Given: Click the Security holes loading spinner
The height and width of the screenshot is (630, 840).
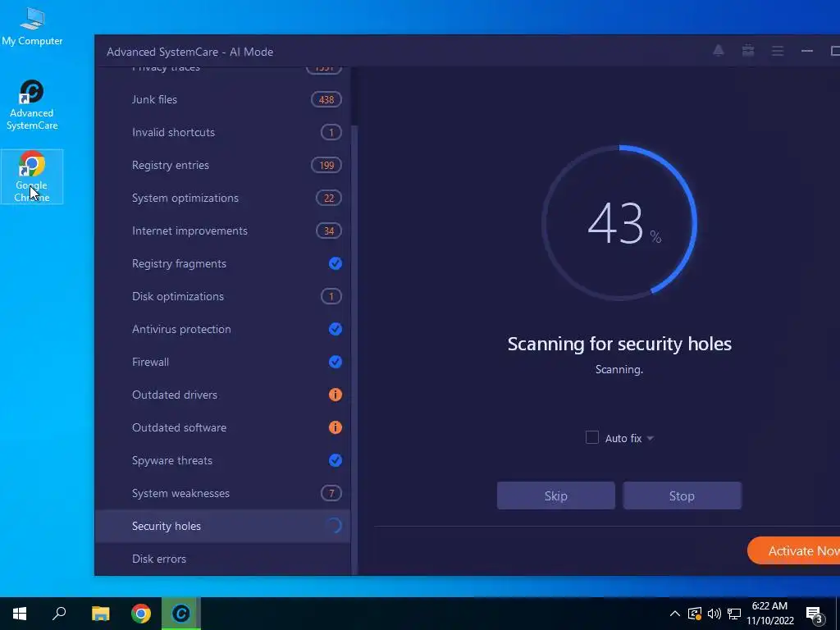Looking at the screenshot, I should (335, 526).
